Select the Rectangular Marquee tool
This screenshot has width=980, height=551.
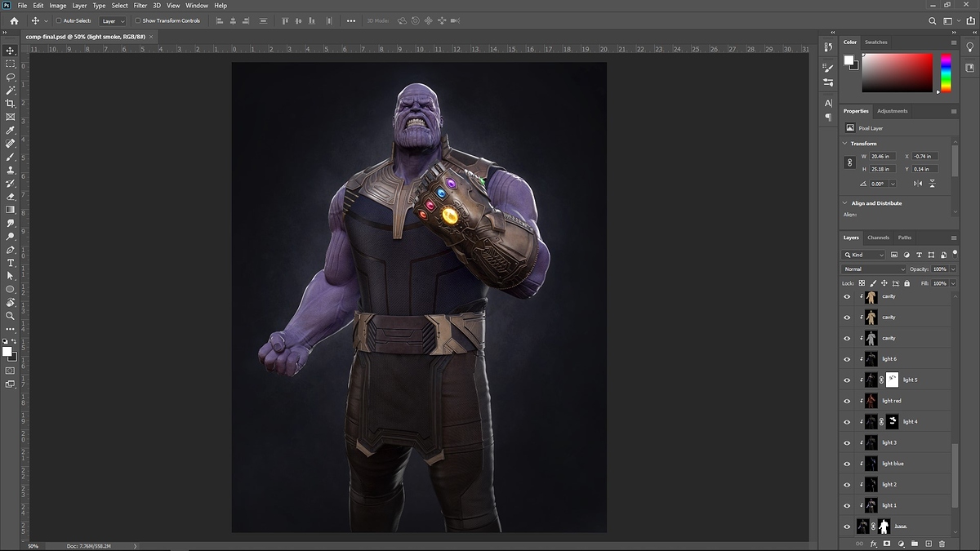tap(11, 64)
